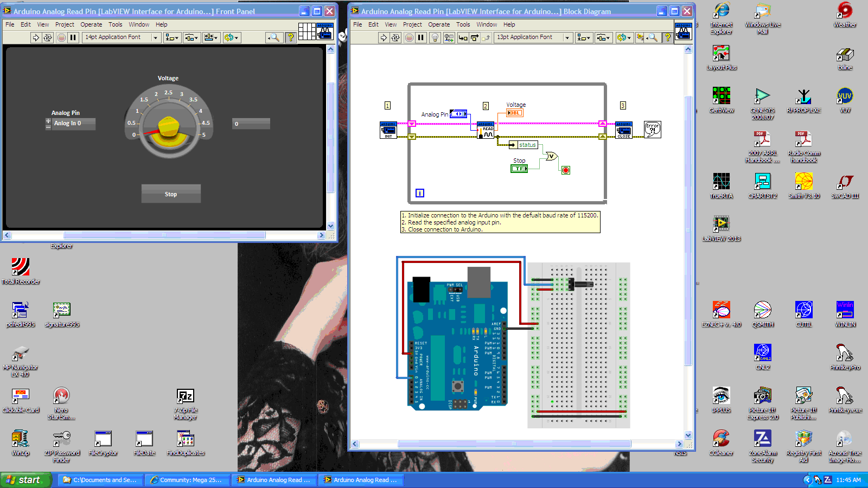Open Block Diagram Search magnifier tool
This screenshot has width=868, height=488.
click(653, 37)
